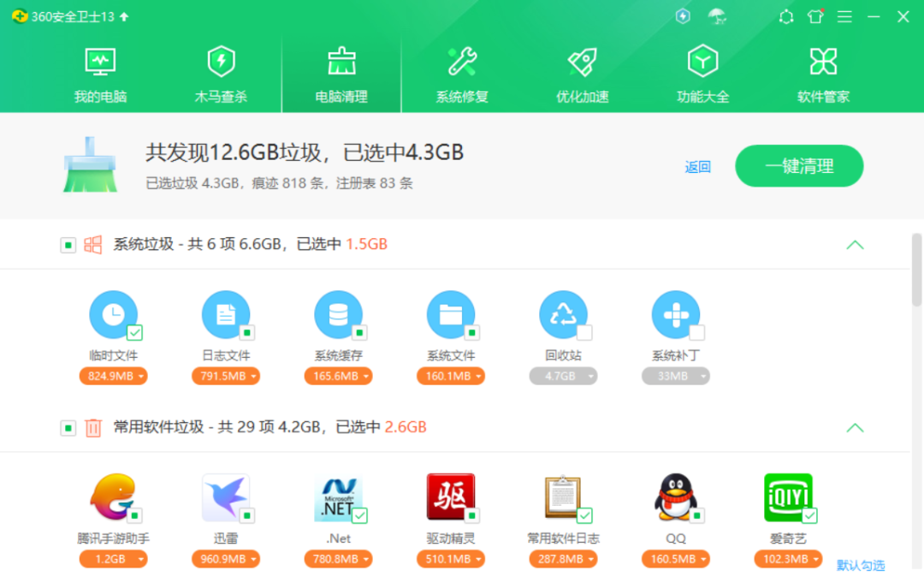Click the 系统文件 folder icon
The image size is (924, 583).
coord(451,314)
